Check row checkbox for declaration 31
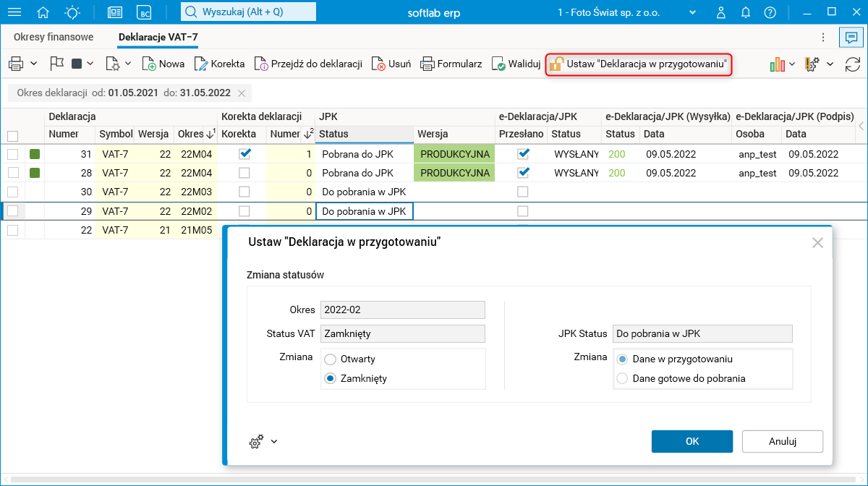 click(12, 154)
